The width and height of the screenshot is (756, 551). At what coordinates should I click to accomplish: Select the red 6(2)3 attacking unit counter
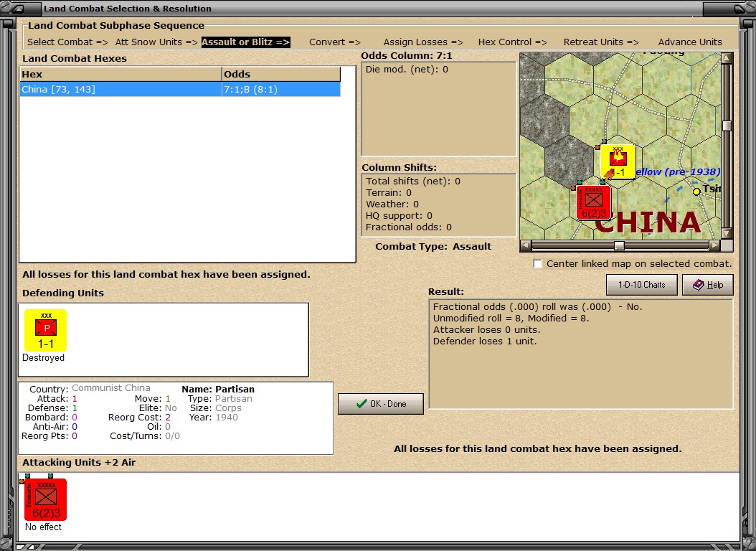coord(46,499)
